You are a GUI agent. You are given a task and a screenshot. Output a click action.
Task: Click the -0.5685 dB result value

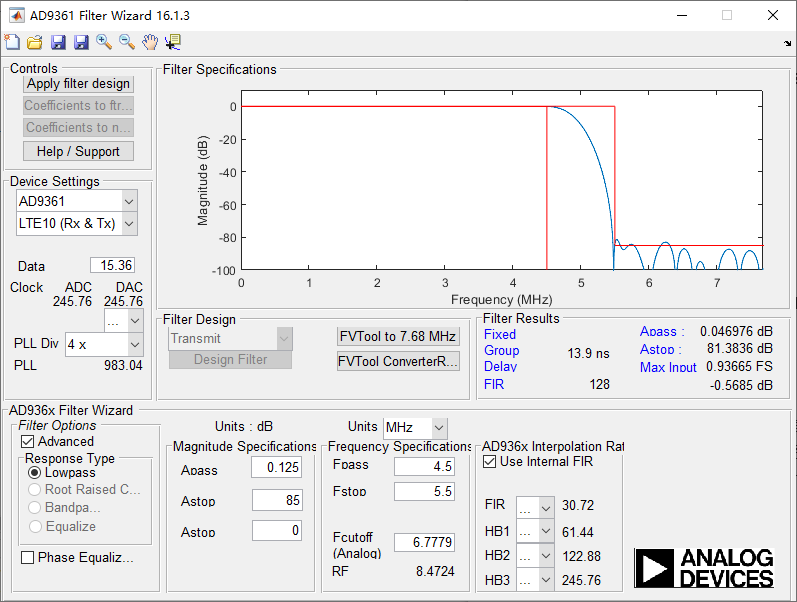741,385
